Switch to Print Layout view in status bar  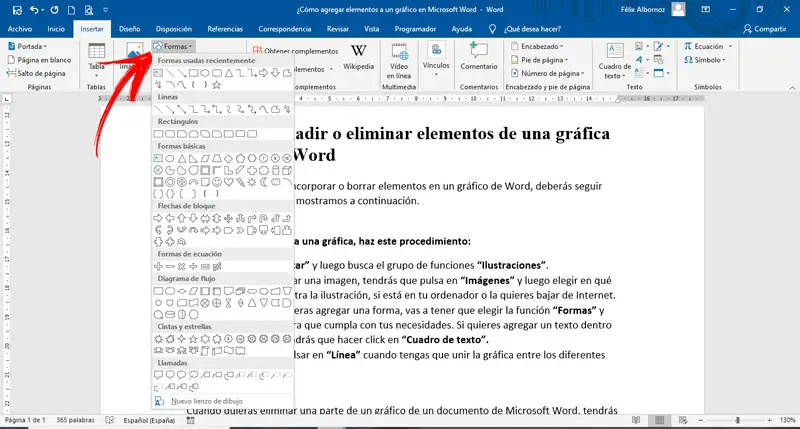tap(660, 420)
